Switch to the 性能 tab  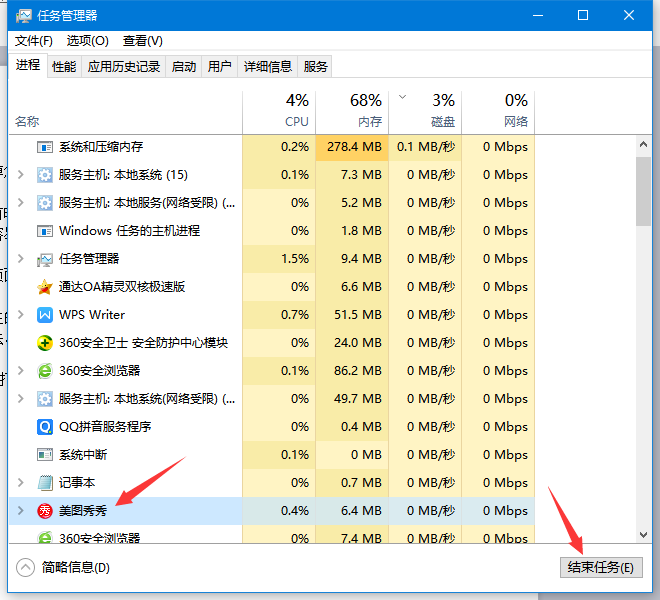pyautogui.click(x=64, y=67)
